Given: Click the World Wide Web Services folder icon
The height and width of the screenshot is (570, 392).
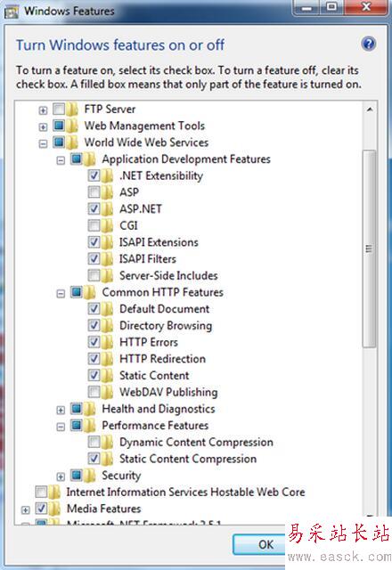Looking at the screenshot, I should point(72,142).
